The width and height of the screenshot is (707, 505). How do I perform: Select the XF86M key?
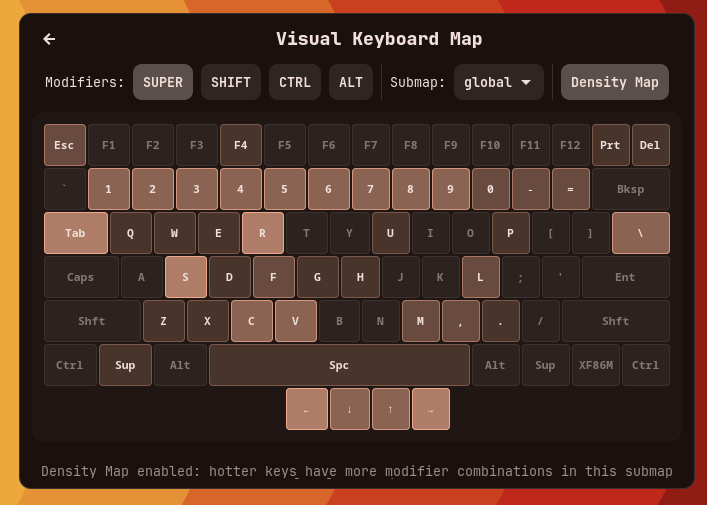pyautogui.click(x=596, y=365)
